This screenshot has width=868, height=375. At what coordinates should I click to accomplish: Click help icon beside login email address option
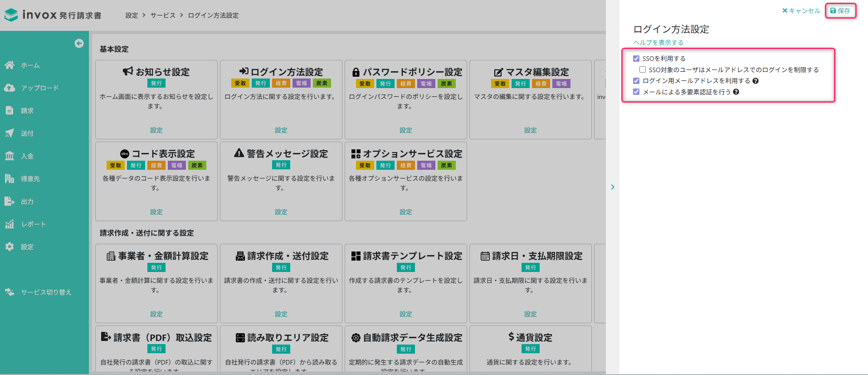point(756,81)
